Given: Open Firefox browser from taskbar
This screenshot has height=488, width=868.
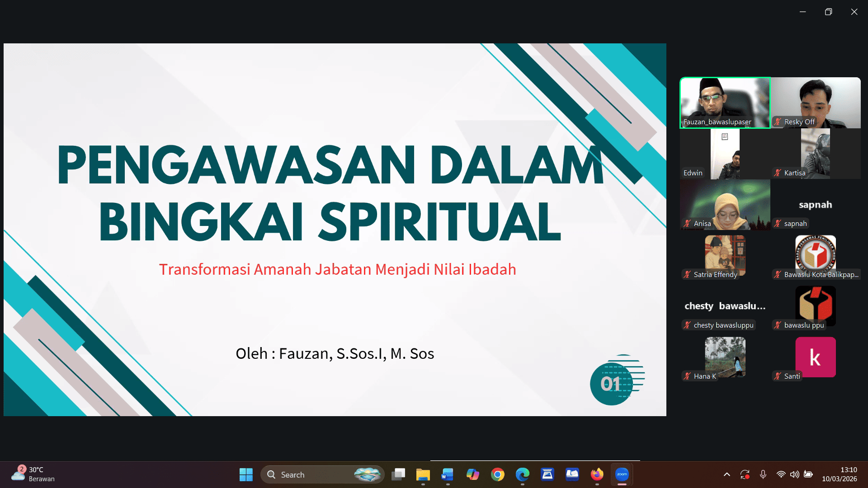Looking at the screenshot, I should pyautogui.click(x=597, y=474).
